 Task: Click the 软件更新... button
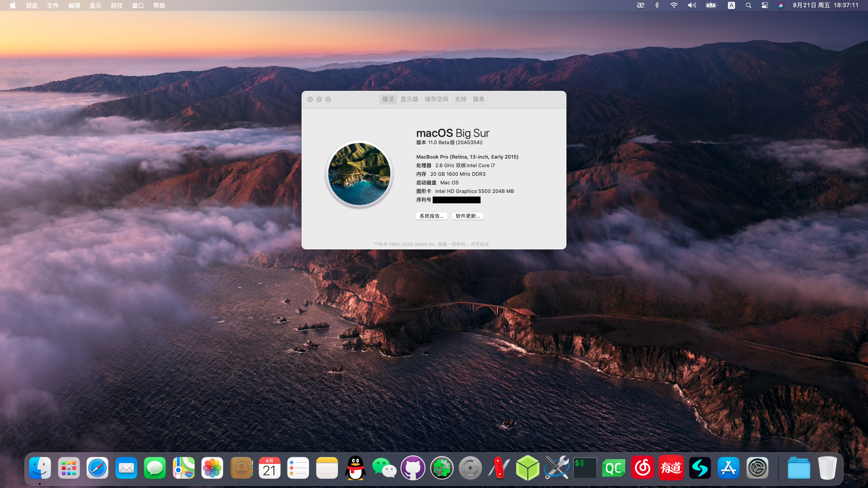pos(468,216)
